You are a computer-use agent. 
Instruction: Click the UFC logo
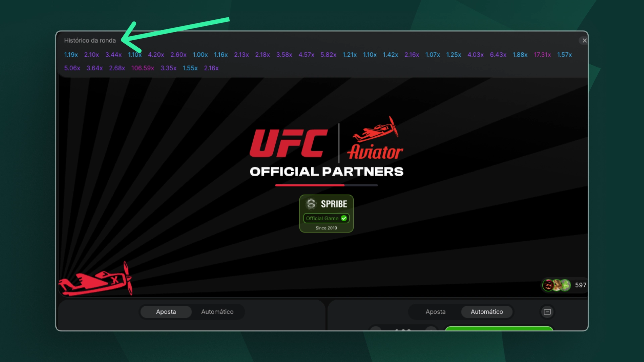click(289, 143)
